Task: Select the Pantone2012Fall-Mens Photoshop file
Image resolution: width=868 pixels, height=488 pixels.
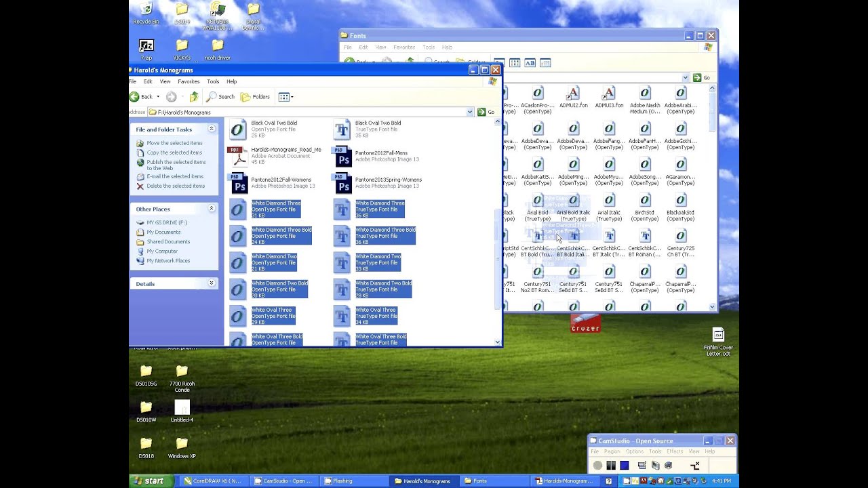Action: (376, 156)
